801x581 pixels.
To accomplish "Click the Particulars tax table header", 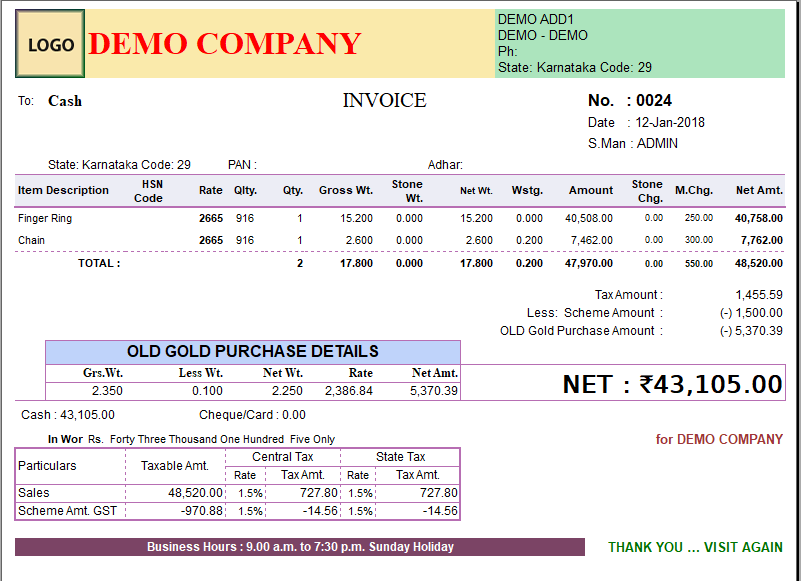I will [x=47, y=466].
